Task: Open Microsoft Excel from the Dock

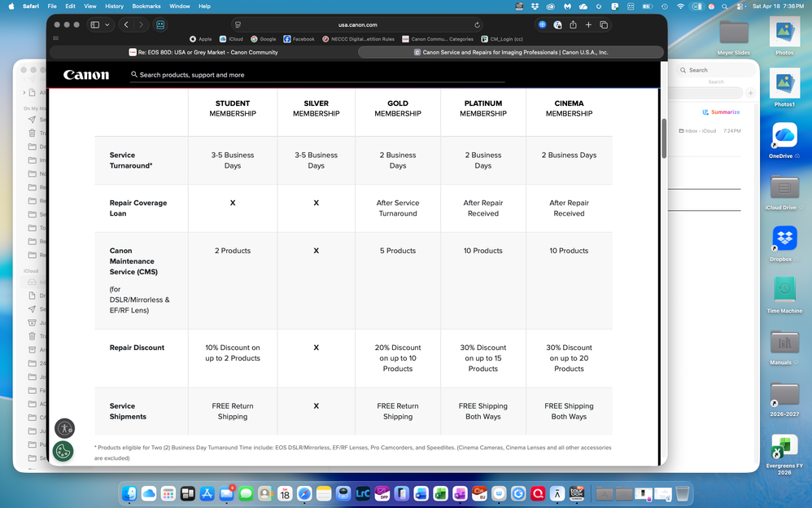Action: click(440, 493)
